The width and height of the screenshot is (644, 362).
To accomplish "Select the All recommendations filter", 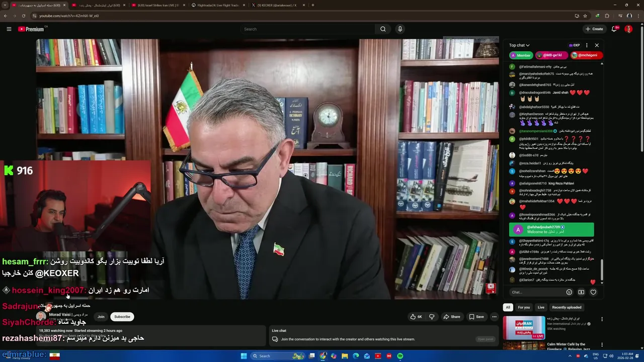I will coord(508,307).
